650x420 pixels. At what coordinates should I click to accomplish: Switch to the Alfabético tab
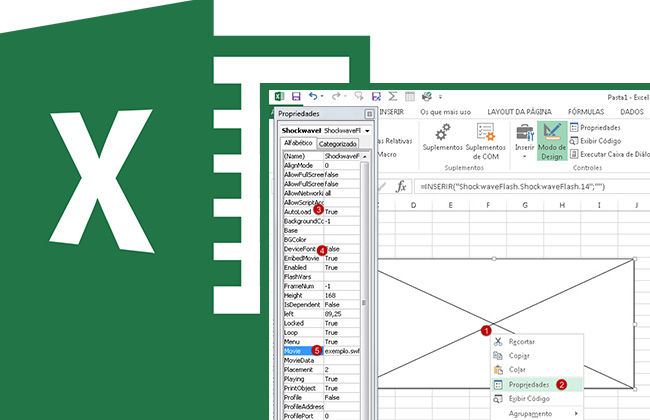298,143
